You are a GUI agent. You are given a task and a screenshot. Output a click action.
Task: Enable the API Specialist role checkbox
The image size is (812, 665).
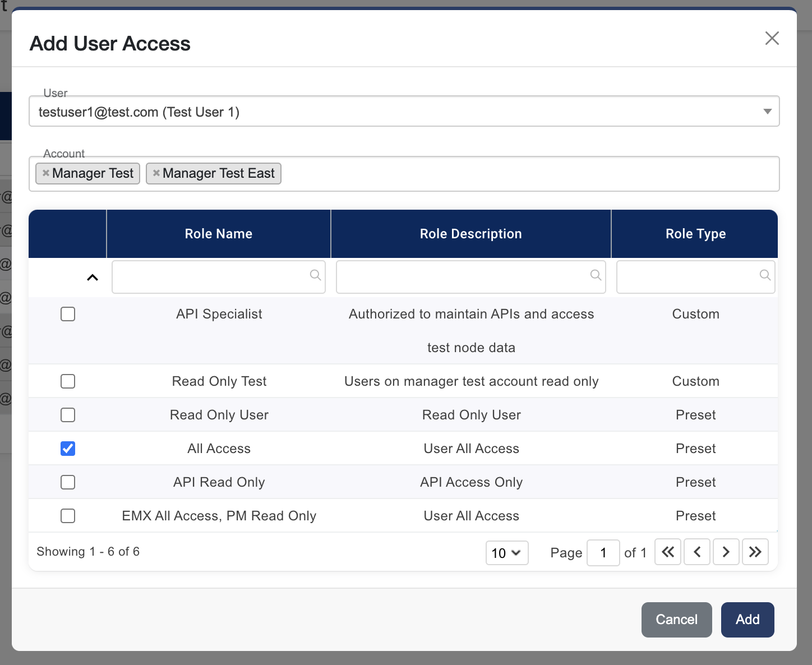click(x=68, y=314)
